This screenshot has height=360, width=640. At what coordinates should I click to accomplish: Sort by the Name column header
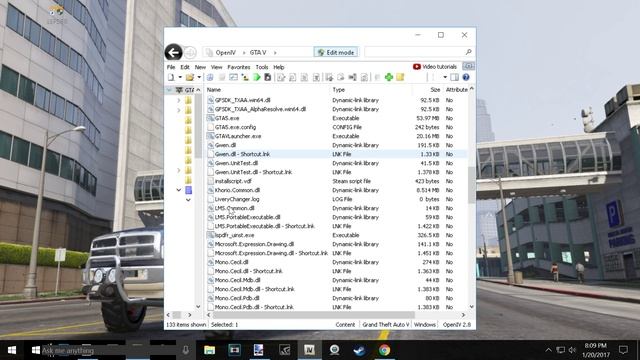click(213, 89)
